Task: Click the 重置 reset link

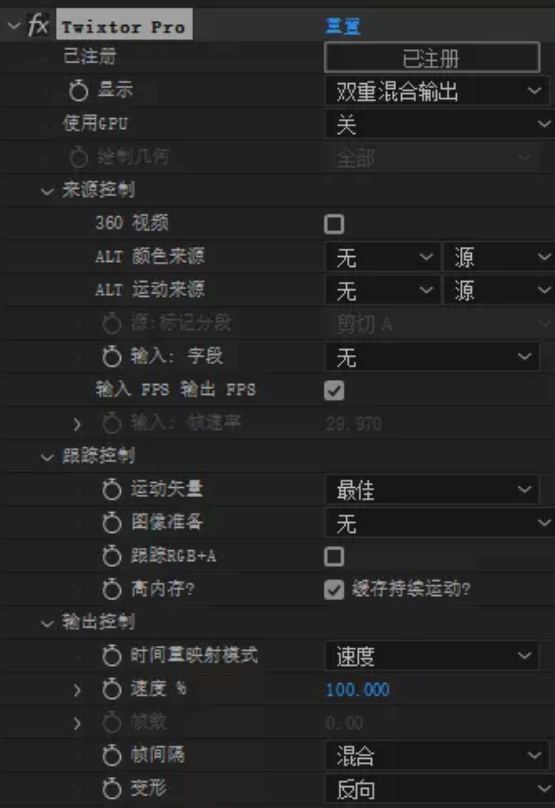Action: (x=343, y=26)
